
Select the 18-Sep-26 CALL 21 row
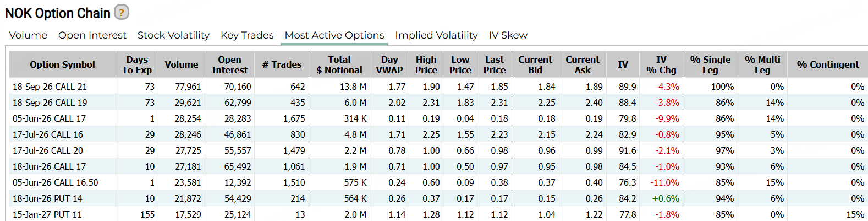point(438,87)
